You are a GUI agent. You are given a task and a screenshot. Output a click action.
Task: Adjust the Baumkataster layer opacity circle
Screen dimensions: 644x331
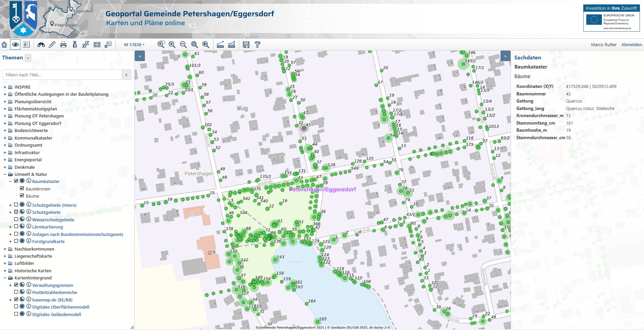click(x=22, y=181)
